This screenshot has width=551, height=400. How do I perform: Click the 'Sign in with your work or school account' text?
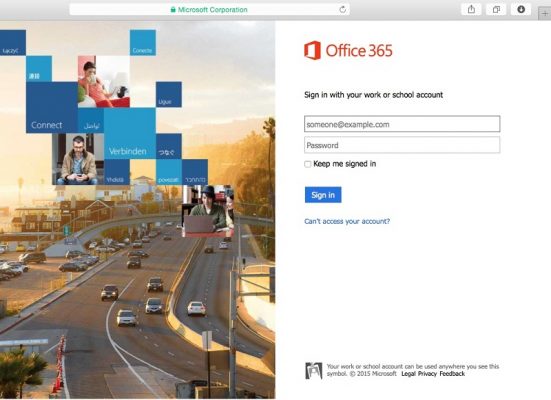(373, 95)
